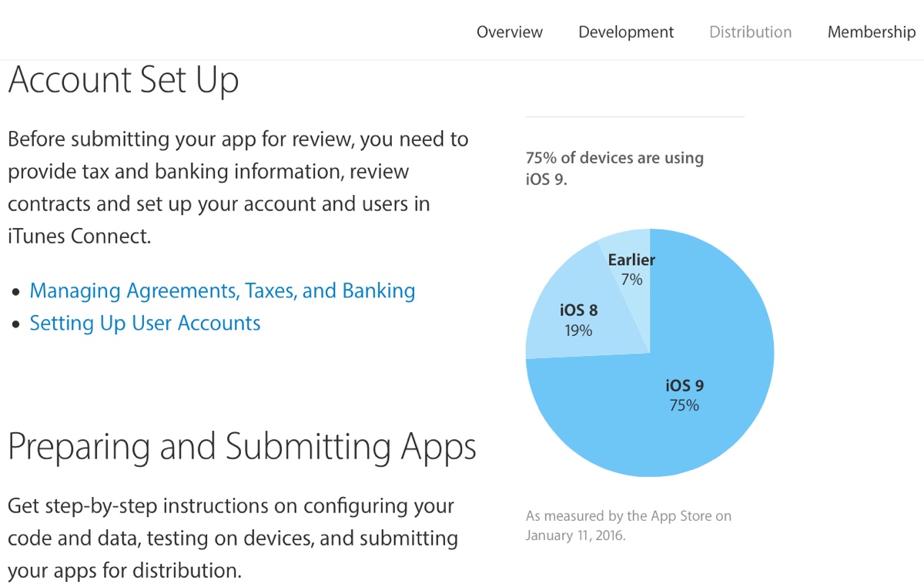Click the Account Set Up heading
The height and width of the screenshot is (584, 924).
click(x=123, y=81)
